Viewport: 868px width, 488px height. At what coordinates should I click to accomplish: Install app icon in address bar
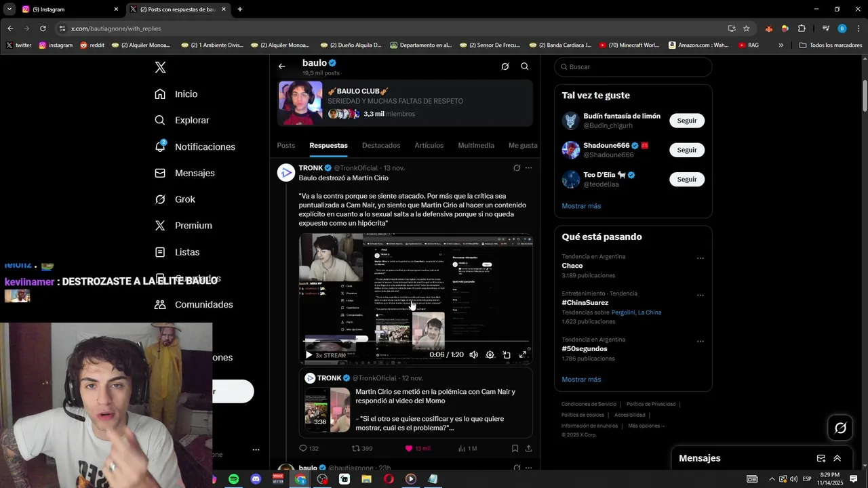click(x=732, y=28)
